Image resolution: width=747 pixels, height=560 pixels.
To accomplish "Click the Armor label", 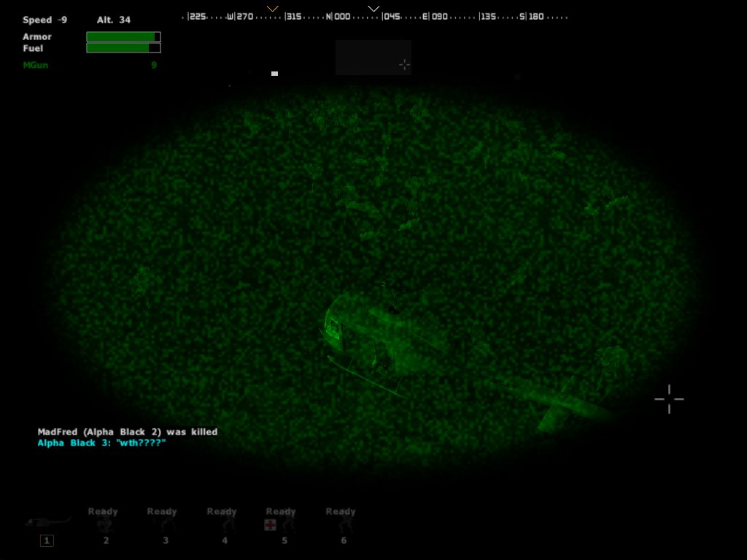I will (37, 36).
